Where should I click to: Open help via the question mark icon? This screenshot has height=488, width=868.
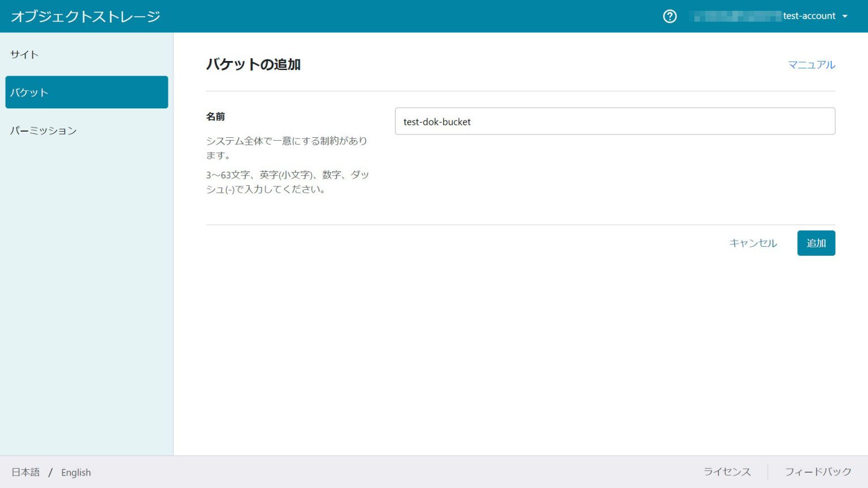coord(669,16)
